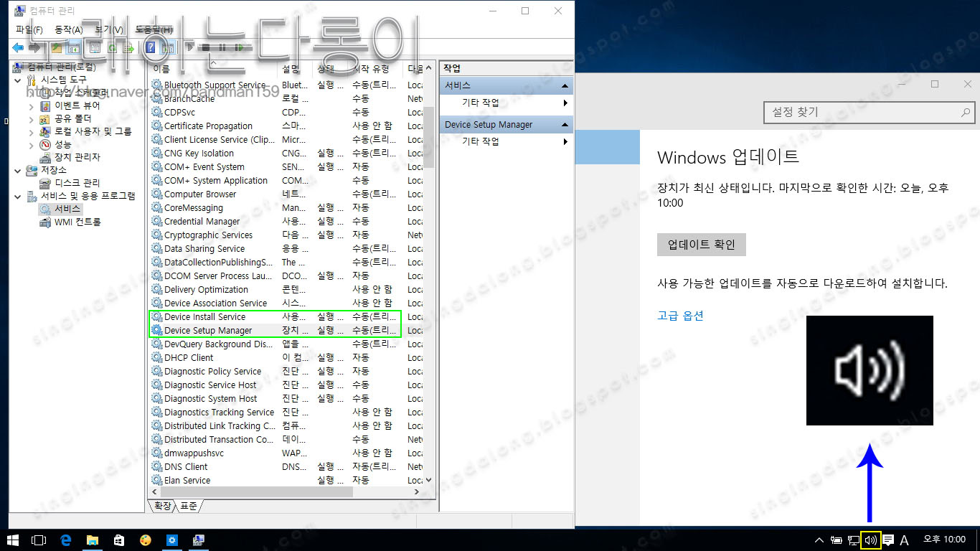Refresh the services list using the toolbar icon
This screenshot has width=980, height=551.
pyautogui.click(x=112, y=47)
